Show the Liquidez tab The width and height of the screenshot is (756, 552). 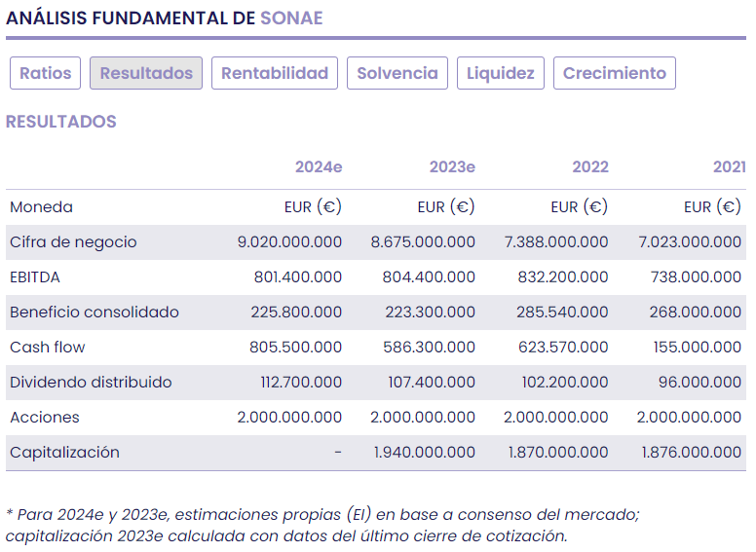coord(501,73)
